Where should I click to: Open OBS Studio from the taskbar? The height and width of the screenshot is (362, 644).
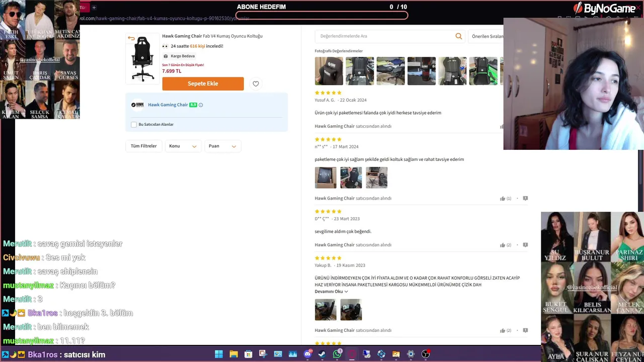tap(426, 354)
